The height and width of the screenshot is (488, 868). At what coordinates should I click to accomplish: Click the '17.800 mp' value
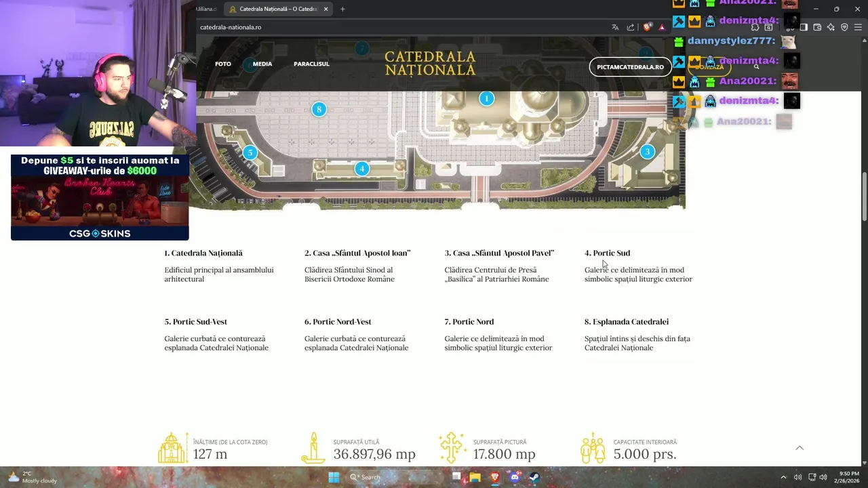click(x=505, y=454)
